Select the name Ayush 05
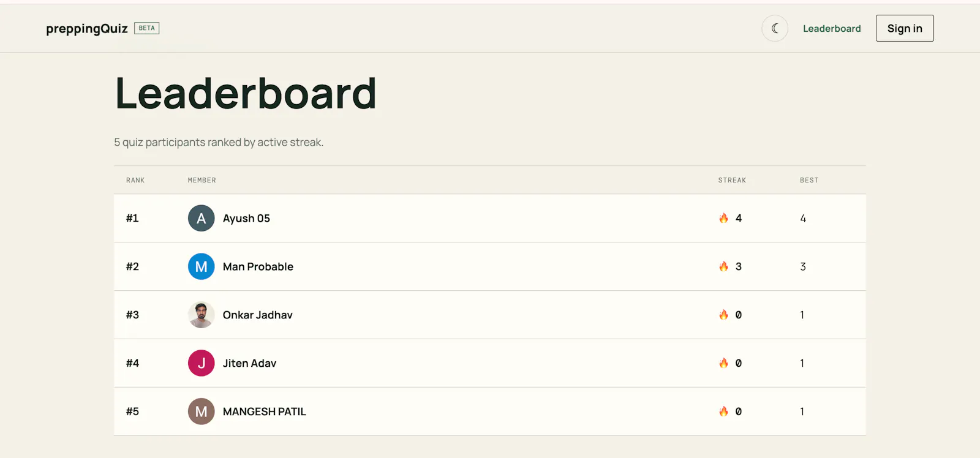This screenshot has height=458, width=980. pos(246,219)
